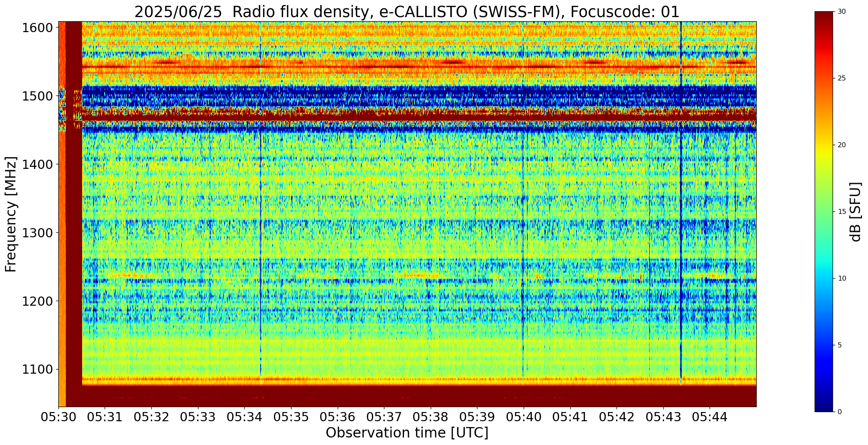Click the 05:31 time tick label
Viewport: 868px width, 445px height.
105,417
